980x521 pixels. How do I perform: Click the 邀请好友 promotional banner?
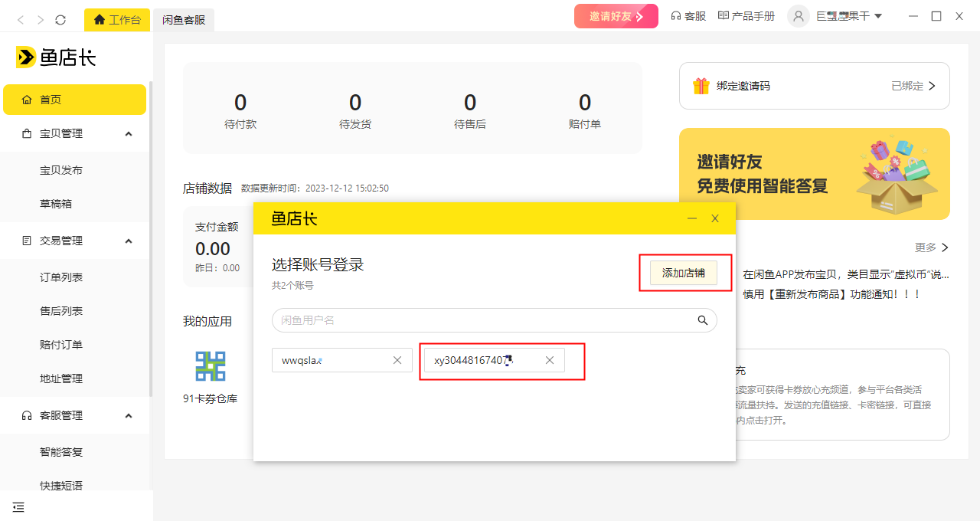815,174
